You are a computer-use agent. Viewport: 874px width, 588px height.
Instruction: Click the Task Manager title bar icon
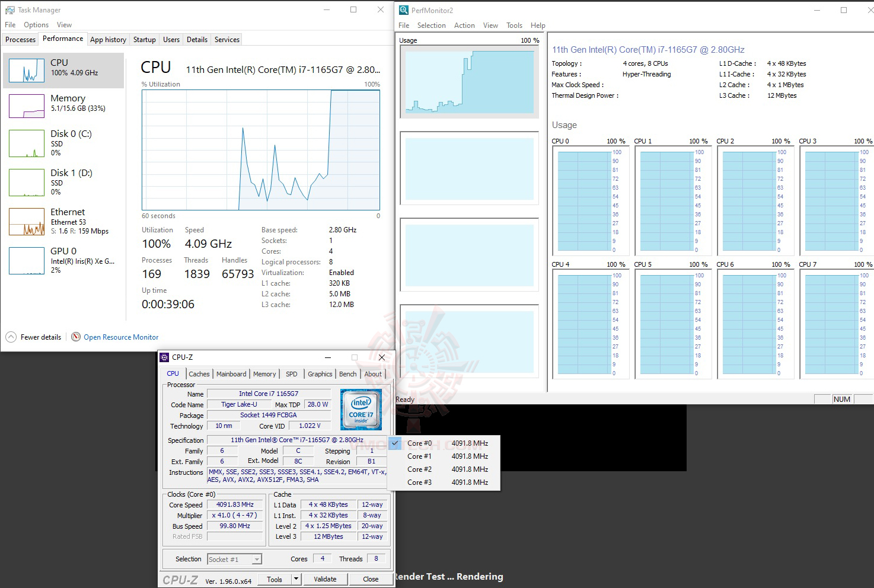[x=9, y=10]
